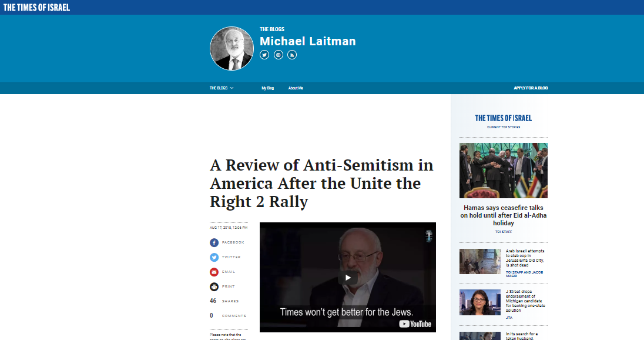The height and width of the screenshot is (340, 644).
Task: Open the About Me menu item
Action: 296,88
